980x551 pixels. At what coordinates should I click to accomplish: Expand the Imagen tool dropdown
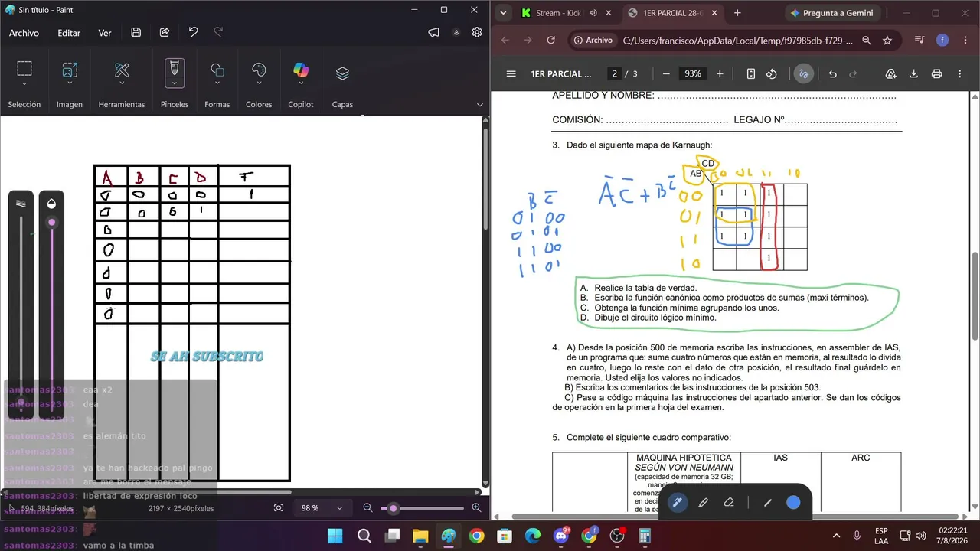[x=70, y=83]
